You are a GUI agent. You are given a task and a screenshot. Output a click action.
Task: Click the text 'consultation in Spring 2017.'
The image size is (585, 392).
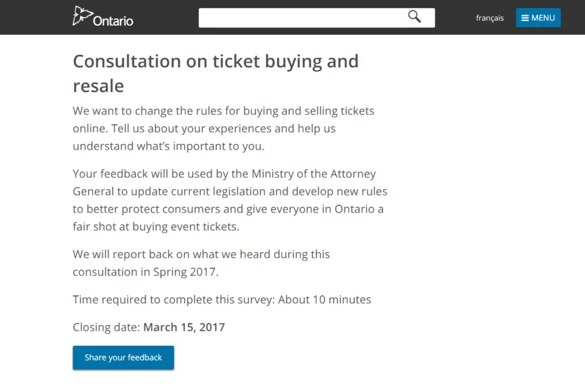pos(146,272)
